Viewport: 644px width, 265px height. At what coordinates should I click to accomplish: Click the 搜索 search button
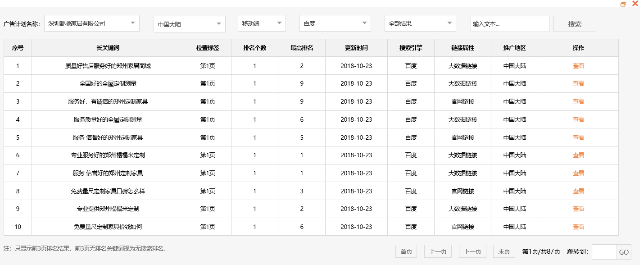tap(575, 23)
